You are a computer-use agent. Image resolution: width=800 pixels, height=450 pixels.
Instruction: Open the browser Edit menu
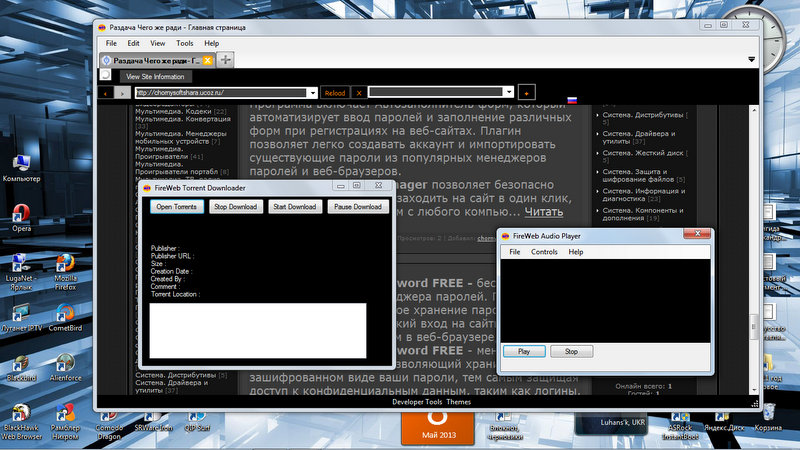click(134, 43)
